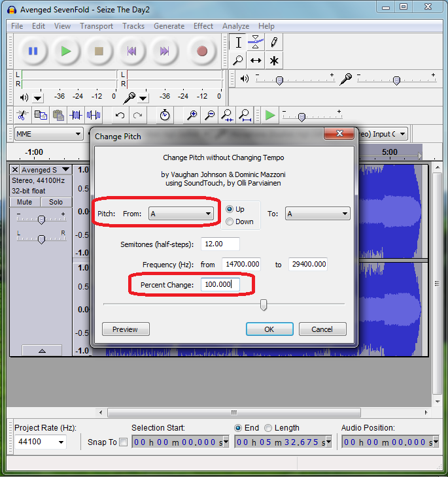Select the Down pitch radio button
Screen dimensions: 448x477
(x=230, y=222)
